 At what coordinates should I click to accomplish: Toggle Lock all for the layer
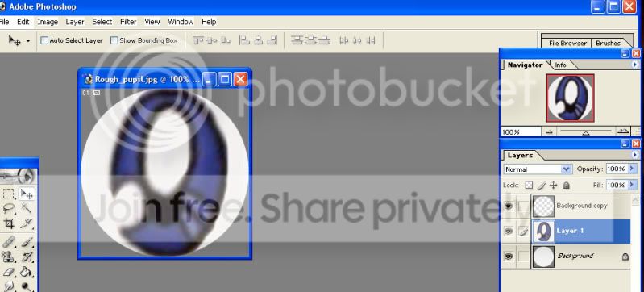click(x=566, y=185)
